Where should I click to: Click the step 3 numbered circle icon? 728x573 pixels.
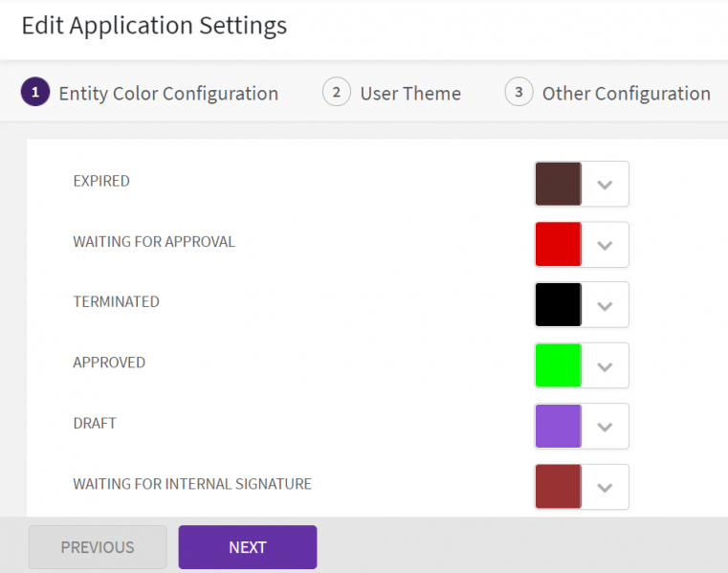518,93
